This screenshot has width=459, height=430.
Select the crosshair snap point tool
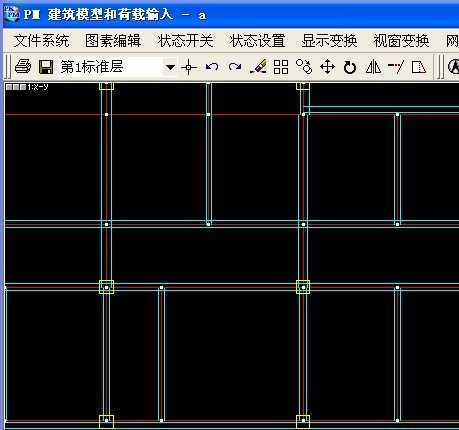pyautogui.click(x=189, y=67)
